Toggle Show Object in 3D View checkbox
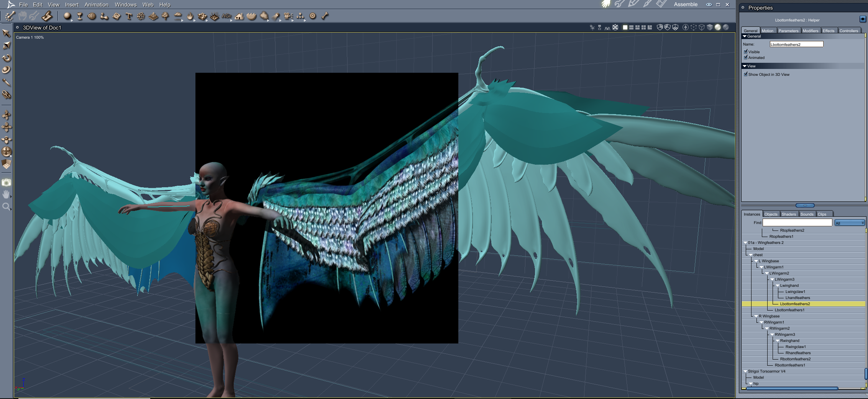Screen dimensions: 868x399 pyautogui.click(x=746, y=74)
